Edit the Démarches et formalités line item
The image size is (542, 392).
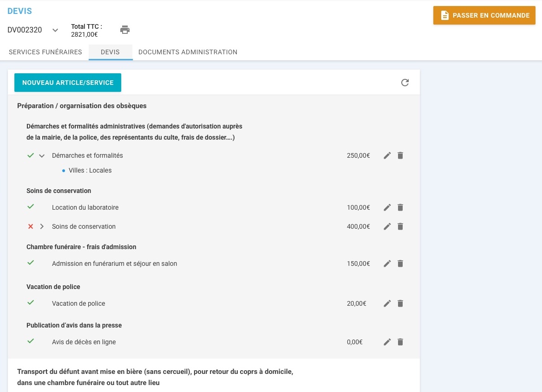[387, 155]
